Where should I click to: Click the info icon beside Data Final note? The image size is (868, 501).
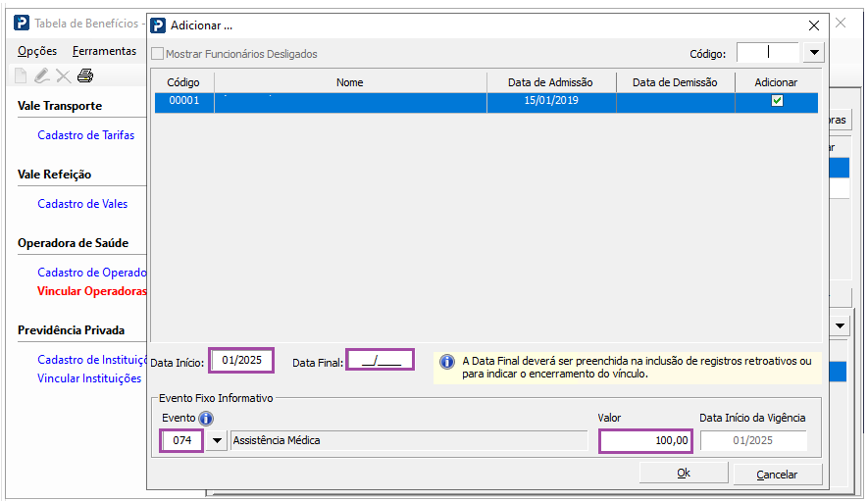pyautogui.click(x=446, y=362)
